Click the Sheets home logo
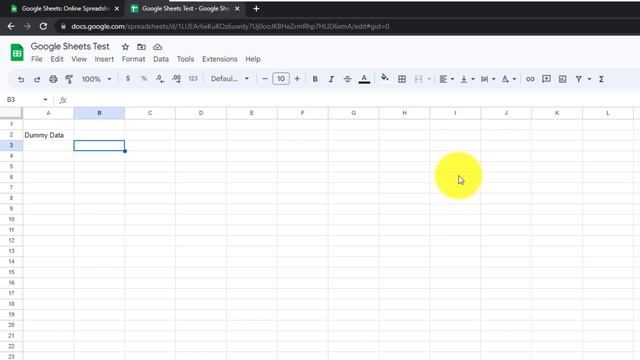 [x=17, y=52]
